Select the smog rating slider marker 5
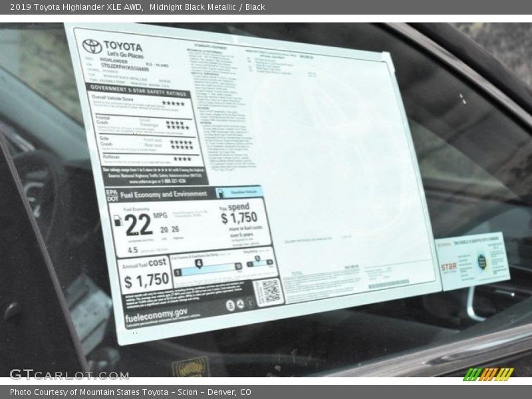The image size is (532, 399). [x=257, y=259]
